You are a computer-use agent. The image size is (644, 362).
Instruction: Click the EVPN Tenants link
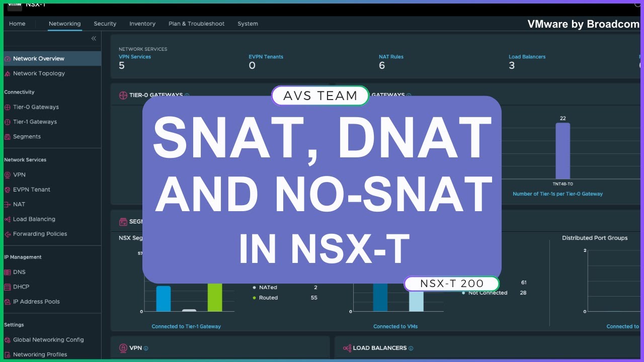click(x=266, y=57)
